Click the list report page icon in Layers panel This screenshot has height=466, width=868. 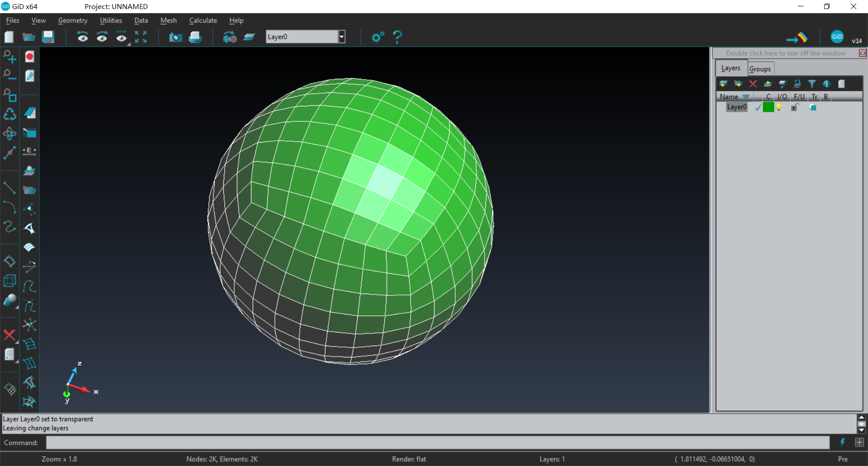point(841,84)
